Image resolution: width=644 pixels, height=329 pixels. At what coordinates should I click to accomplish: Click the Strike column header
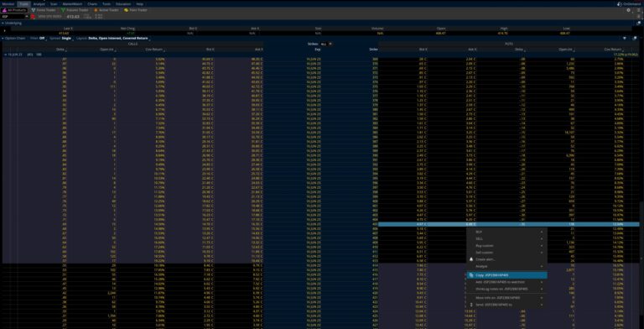(x=373, y=50)
